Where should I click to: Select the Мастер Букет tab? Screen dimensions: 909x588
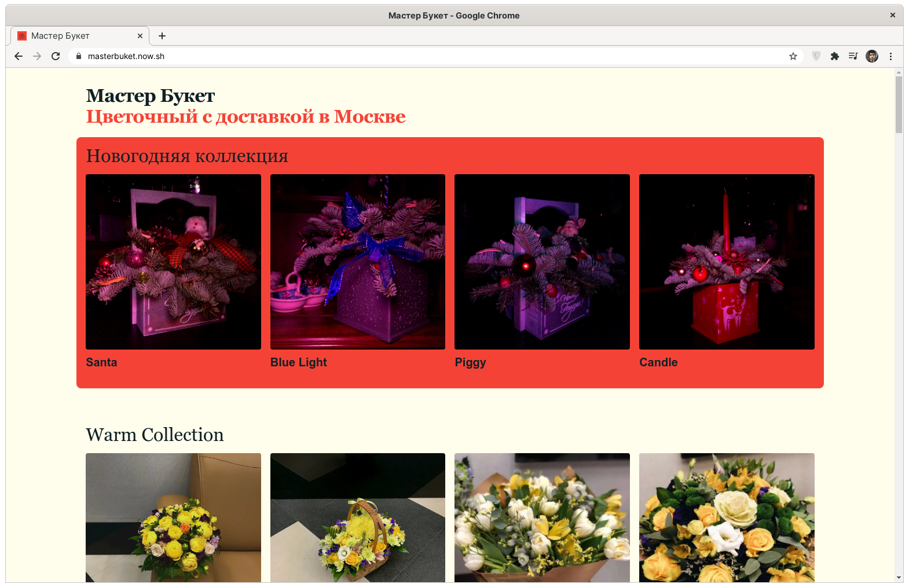[x=80, y=36]
